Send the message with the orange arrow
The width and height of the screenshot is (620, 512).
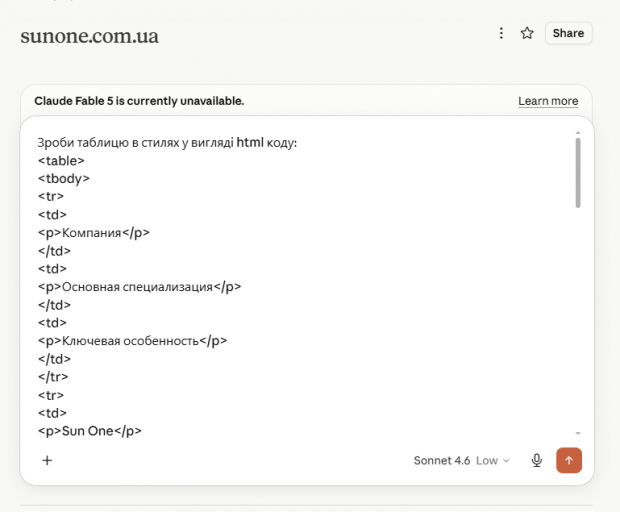(x=569, y=460)
